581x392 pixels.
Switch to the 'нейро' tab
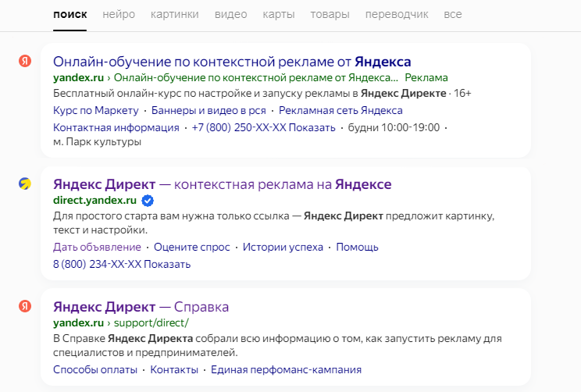119,15
